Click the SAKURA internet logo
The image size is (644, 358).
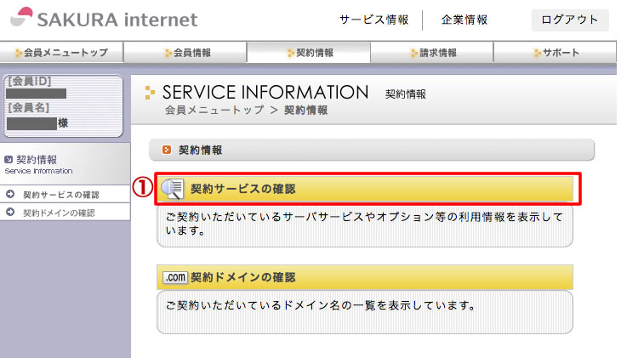107,19
